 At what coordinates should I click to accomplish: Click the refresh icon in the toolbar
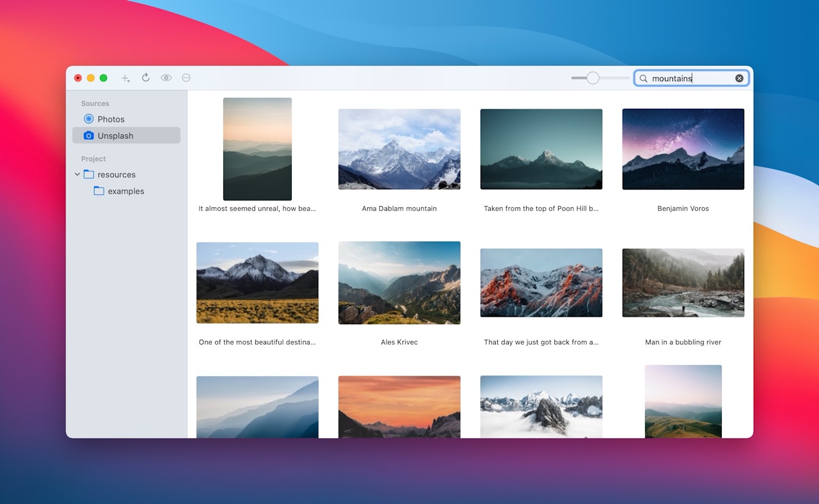click(146, 77)
